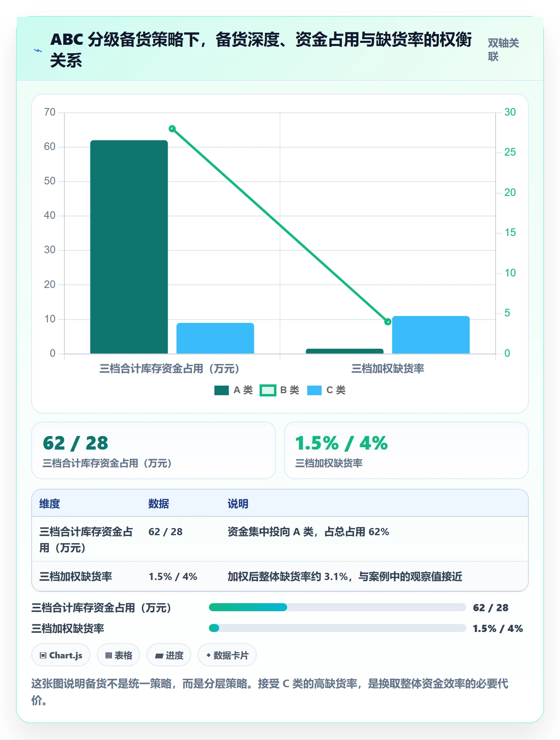Screen dimensions: 560x740
Task: Click the blue C 类 bar under 三档加权缺货率
Action: [x=431, y=335]
